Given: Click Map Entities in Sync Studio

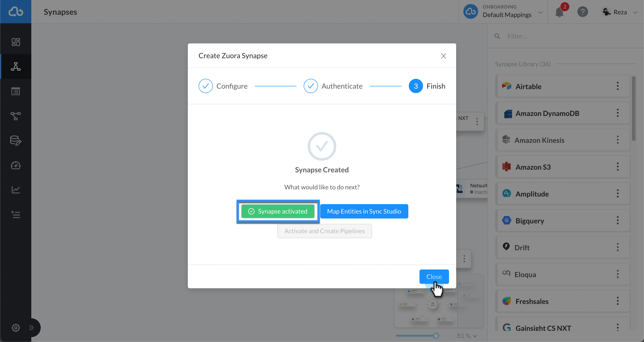Looking at the screenshot, I should 364,212.
